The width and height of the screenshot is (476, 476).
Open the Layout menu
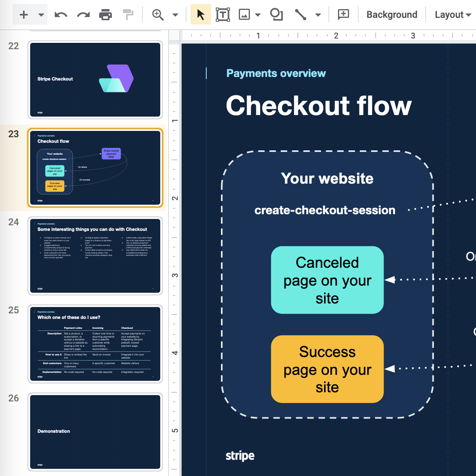(x=453, y=15)
